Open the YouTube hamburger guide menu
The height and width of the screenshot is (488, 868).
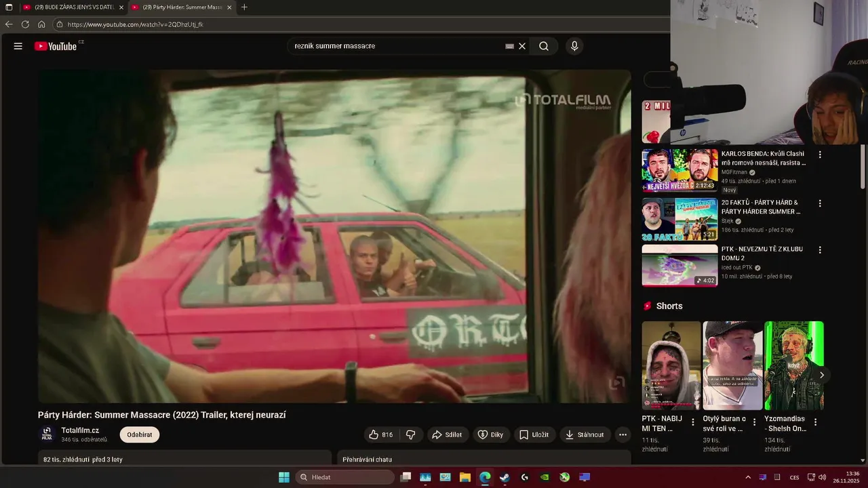pyautogui.click(x=18, y=46)
